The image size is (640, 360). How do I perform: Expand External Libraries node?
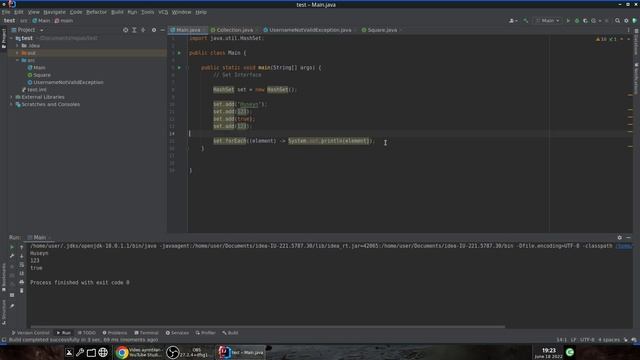point(11,97)
